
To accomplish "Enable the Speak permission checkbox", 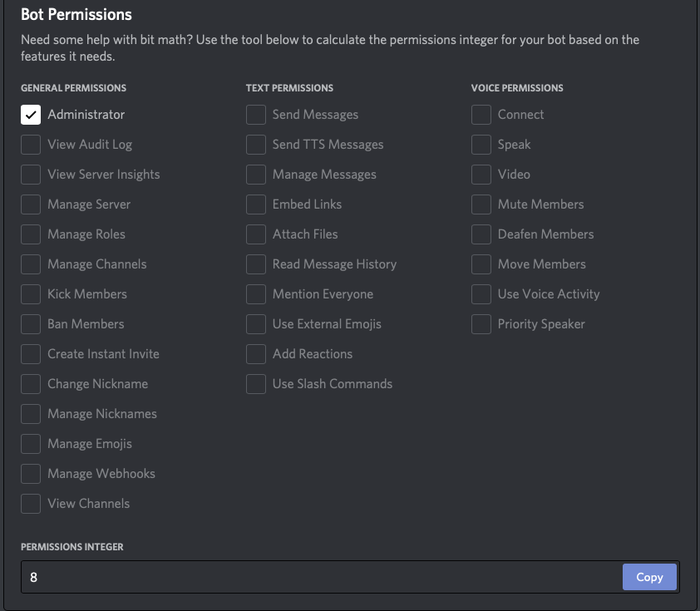I will coord(481,145).
